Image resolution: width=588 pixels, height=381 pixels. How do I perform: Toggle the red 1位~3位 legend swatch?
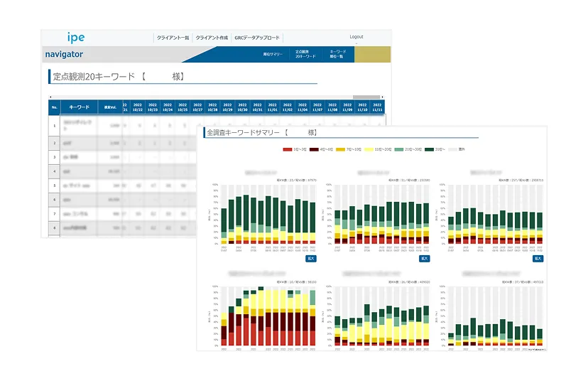[288, 150]
